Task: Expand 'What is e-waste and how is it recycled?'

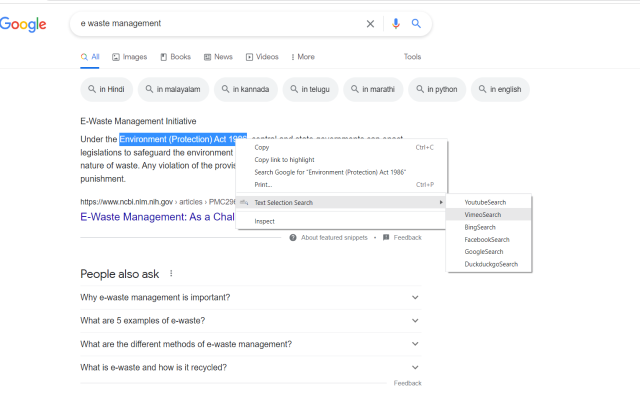Action: coord(251,367)
